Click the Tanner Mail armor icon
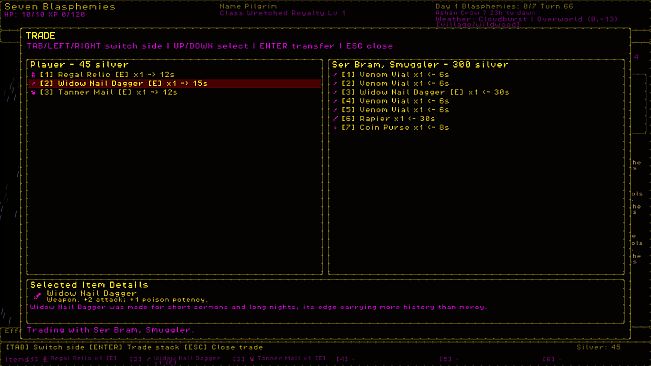This screenshot has height=366, width=651. pyautogui.click(x=33, y=93)
